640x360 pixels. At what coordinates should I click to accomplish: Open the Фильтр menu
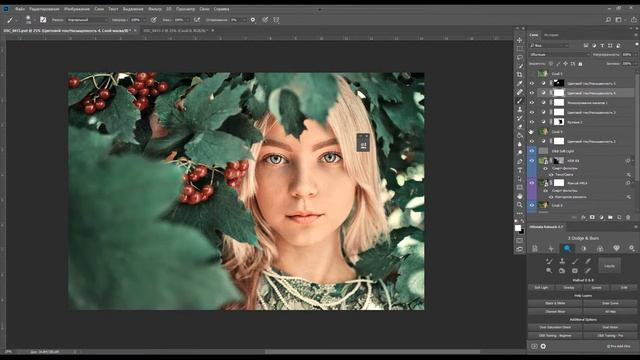tap(155, 9)
